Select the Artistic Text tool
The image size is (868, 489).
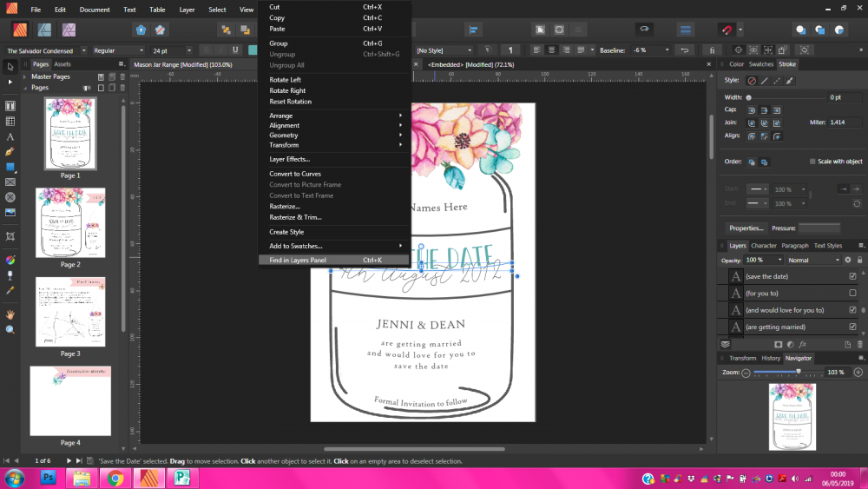pyautogui.click(x=10, y=136)
